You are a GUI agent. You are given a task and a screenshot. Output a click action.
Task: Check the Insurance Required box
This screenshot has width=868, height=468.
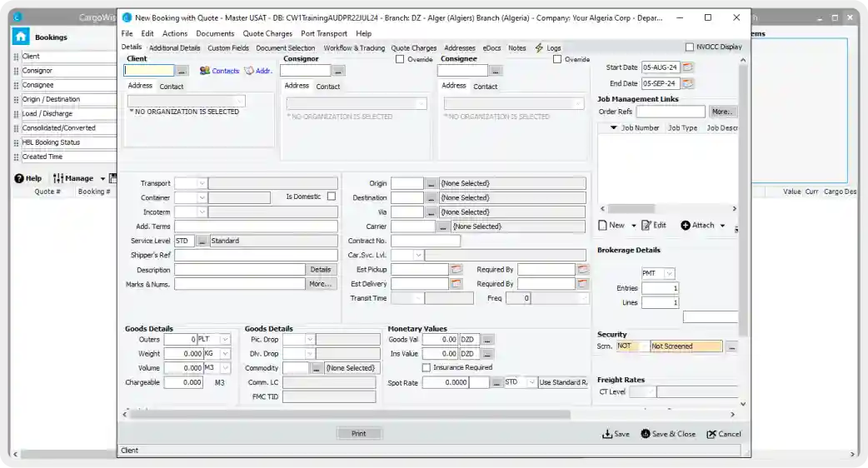coord(427,367)
